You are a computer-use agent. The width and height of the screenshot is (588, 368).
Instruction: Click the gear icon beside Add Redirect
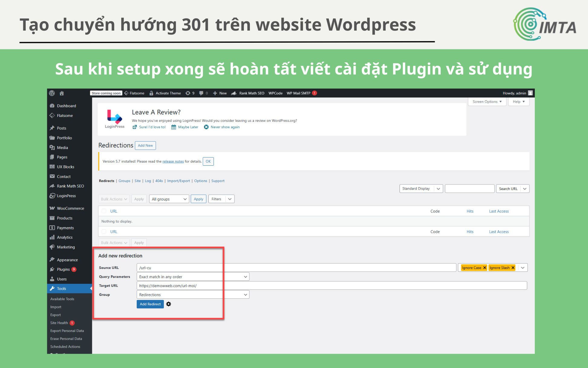pos(168,304)
